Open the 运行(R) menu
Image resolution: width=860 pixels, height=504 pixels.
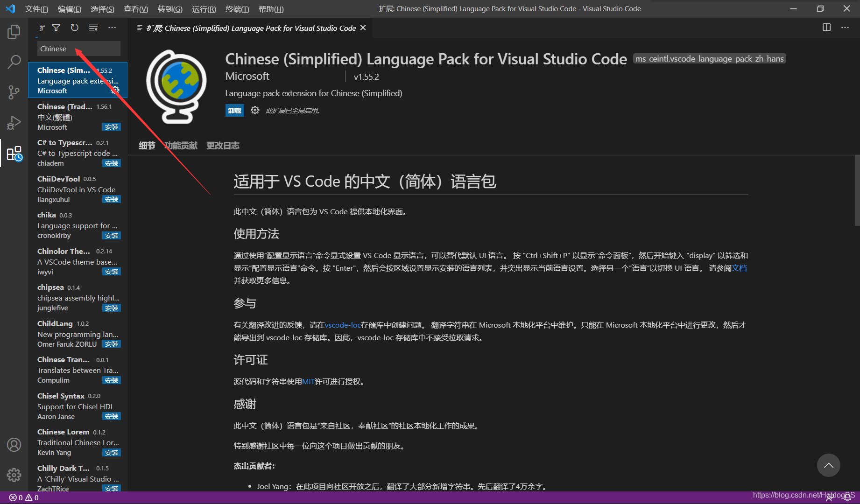pos(204,9)
